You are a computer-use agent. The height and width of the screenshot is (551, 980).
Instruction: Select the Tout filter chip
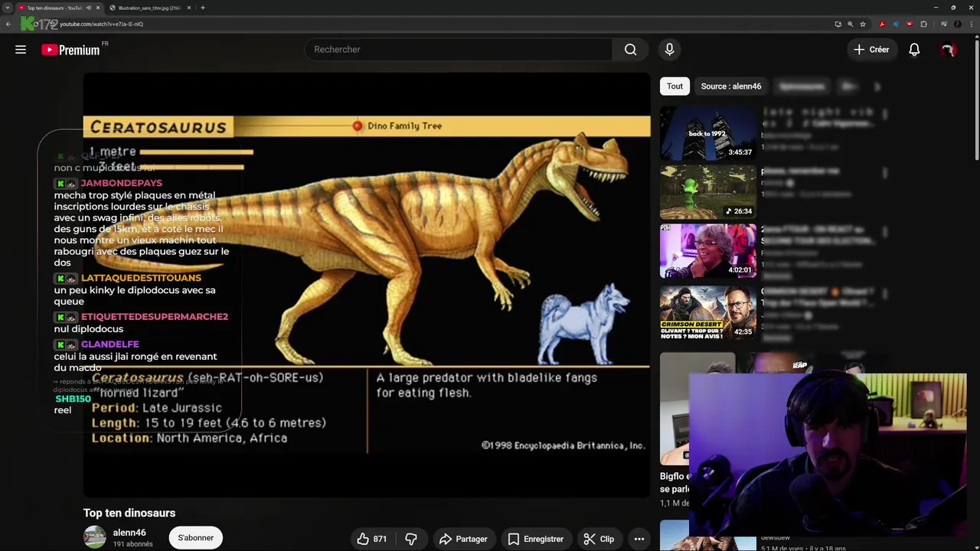(x=675, y=86)
